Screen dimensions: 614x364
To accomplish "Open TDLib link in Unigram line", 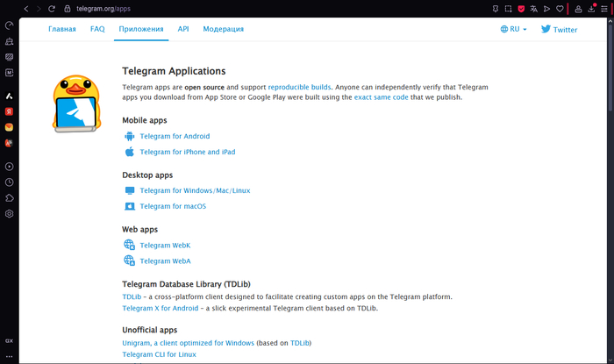I will click(x=300, y=343).
